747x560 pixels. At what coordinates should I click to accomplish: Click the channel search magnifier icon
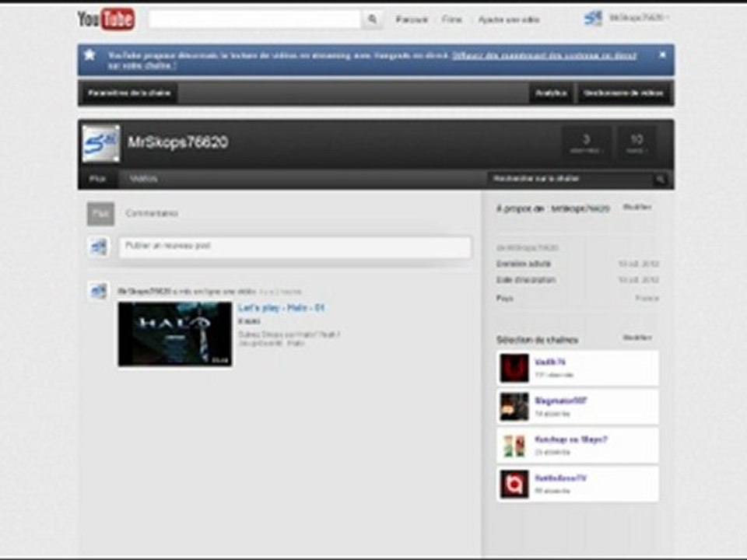tap(661, 179)
